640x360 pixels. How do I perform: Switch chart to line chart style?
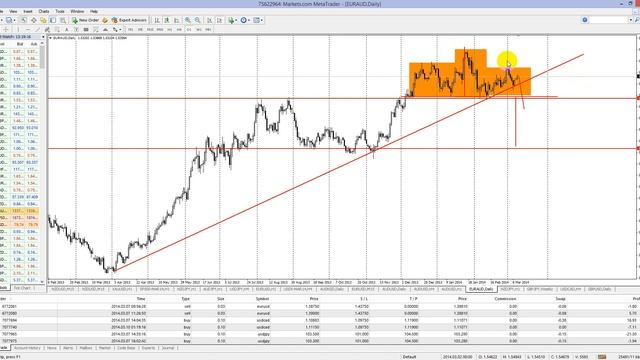pos(176,20)
